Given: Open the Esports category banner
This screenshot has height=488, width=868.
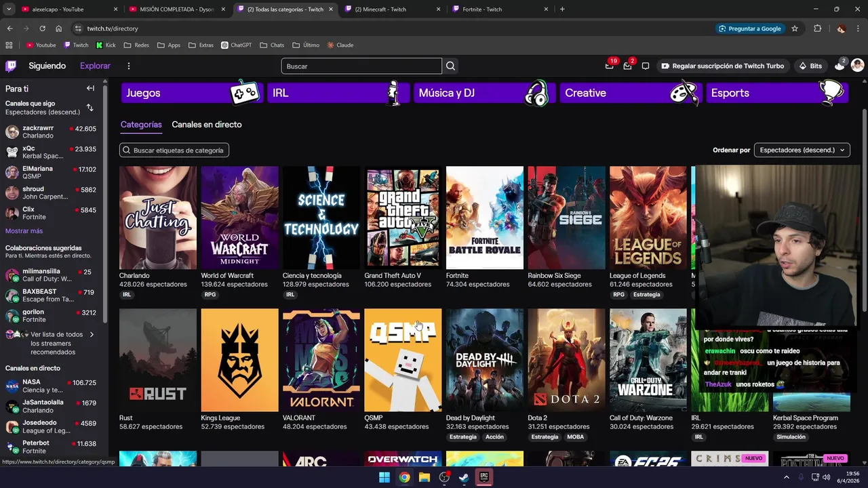Looking at the screenshot, I should click(777, 93).
